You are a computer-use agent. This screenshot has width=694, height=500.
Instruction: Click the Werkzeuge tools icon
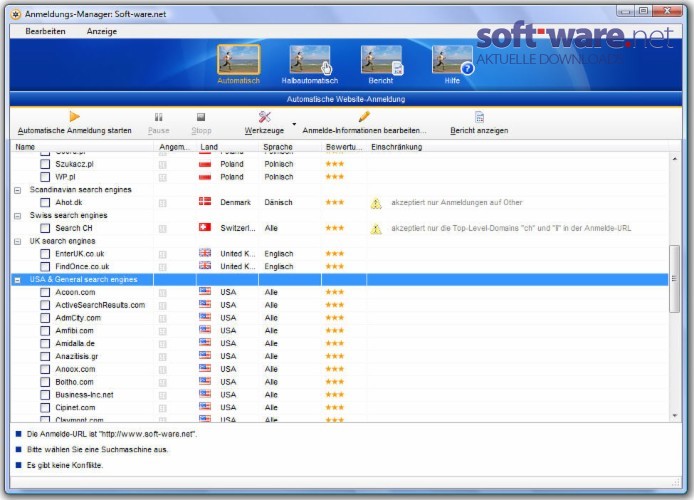coord(265,116)
